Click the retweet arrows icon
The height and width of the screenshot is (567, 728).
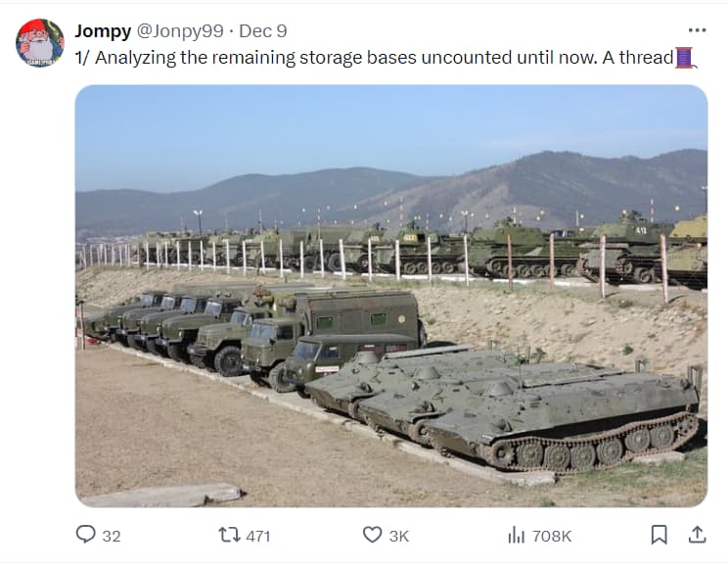[229, 535]
